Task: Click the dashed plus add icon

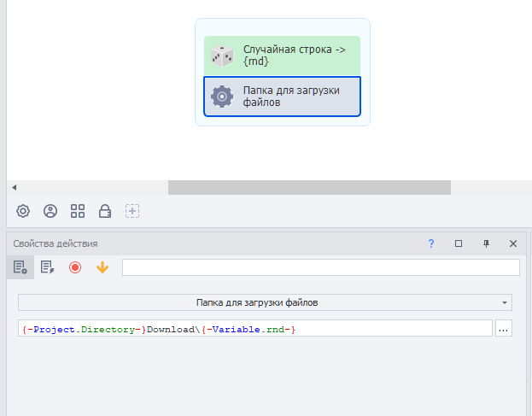Action: 132,211
